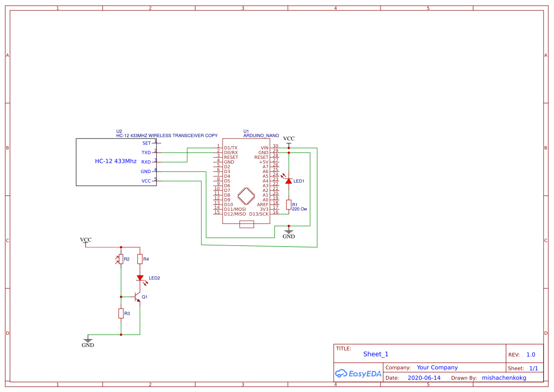This screenshot has height=392, width=554.
Task: Click the D13/SCK pin label
Action: coord(259,214)
